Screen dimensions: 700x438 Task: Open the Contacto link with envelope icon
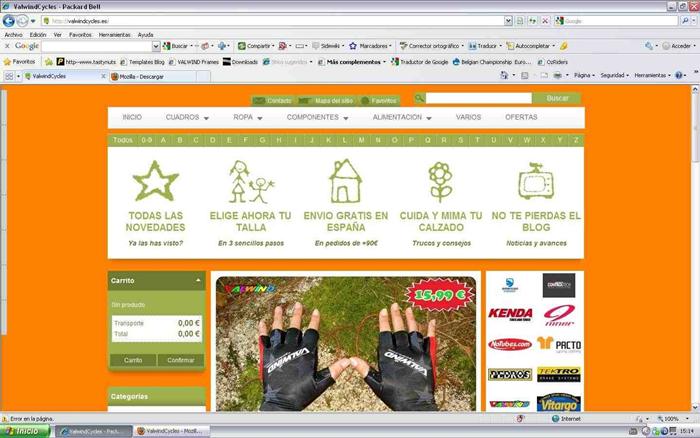pyautogui.click(x=272, y=100)
